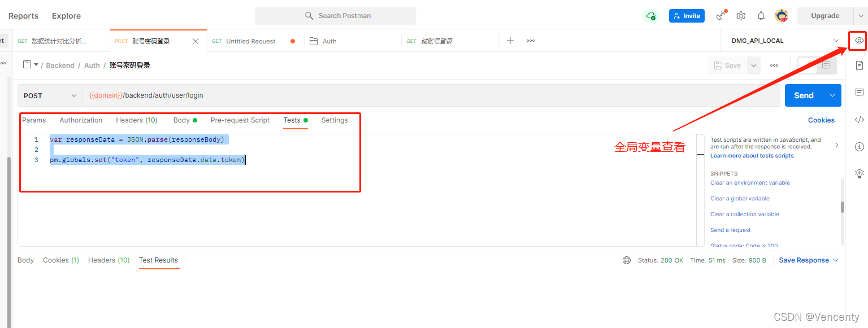Expand the Save options dropdown arrow
Image resolution: width=868 pixels, height=328 pixels.
(754, 65)
